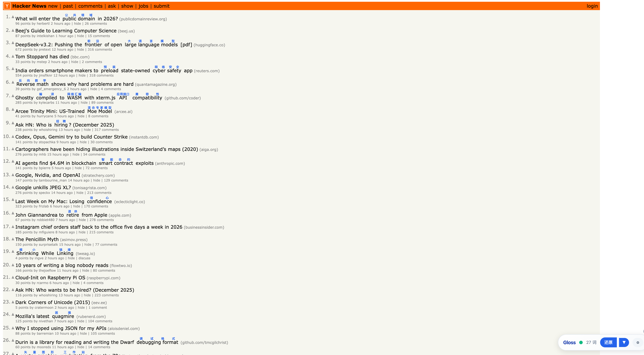This screenshot has height=355, width=644.
Task: Open 'Codex, Opus, Gemini try to build Counter Strike'
Action: click(71, 137)
